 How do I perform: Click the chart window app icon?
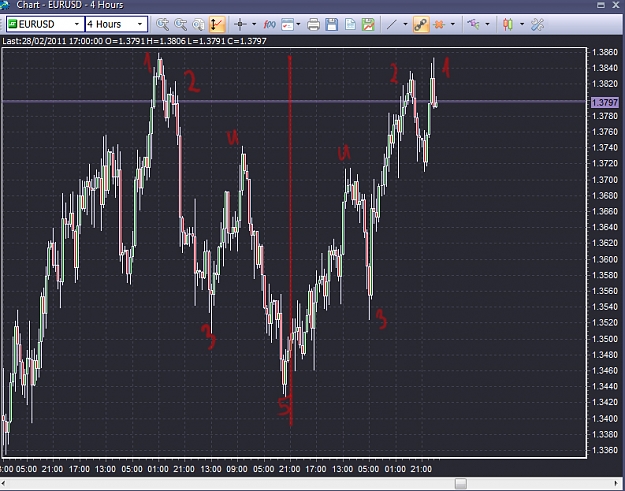[5, 5]
